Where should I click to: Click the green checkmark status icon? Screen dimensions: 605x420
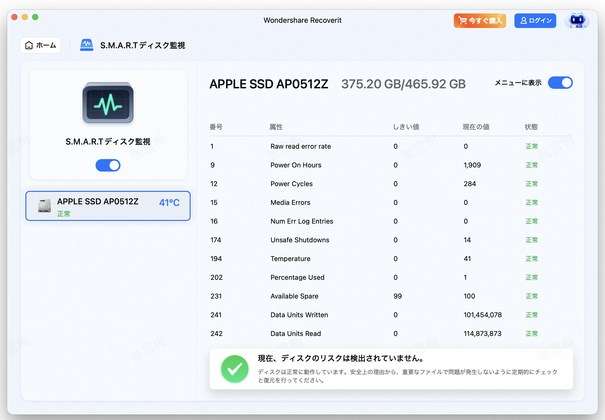coord(235,369)
